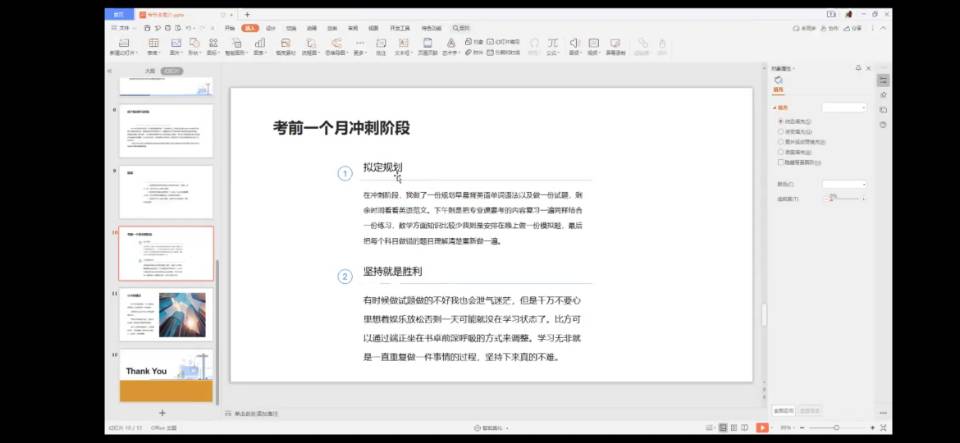Click the New Slide icon in ribbon
960x443 pixels.
click(123, 44)
